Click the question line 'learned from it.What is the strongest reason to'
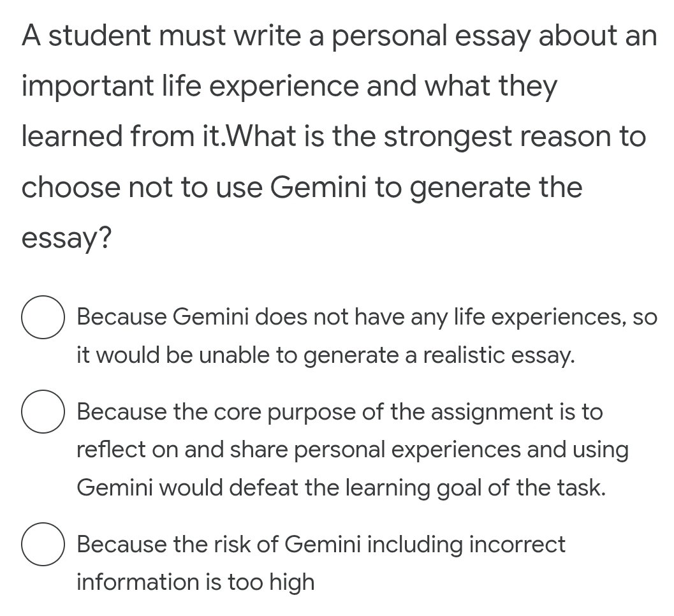Screen dimensions: 674x616 coord(333,136)
